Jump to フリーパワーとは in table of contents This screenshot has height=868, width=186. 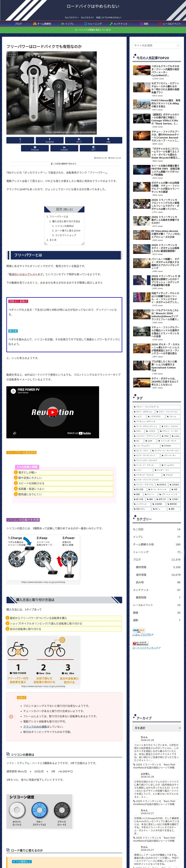coord(59,217)
